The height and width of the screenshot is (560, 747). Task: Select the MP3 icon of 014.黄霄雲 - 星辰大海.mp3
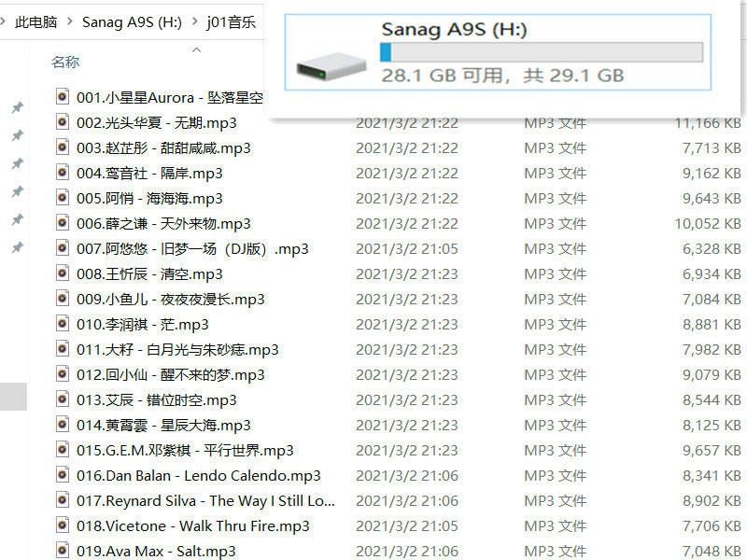tap(62, 425)
